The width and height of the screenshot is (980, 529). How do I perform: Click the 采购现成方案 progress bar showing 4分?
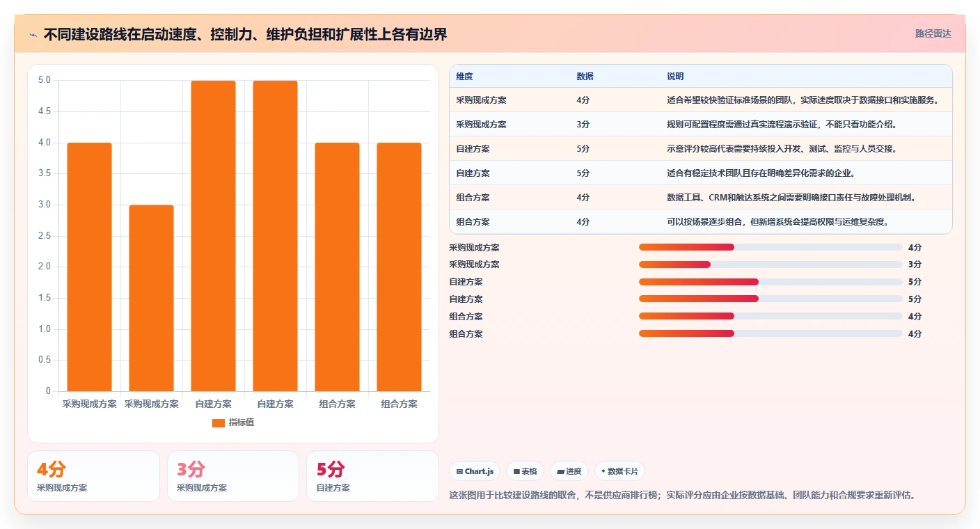coord(770,247)
